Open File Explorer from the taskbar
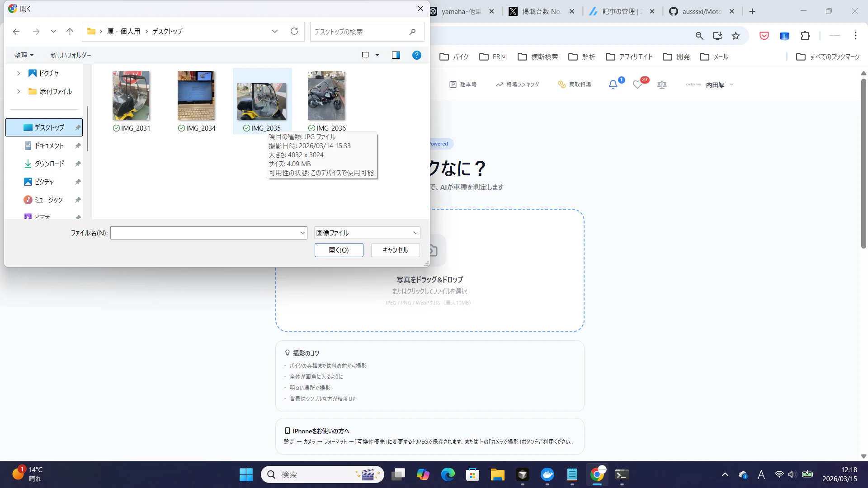Viewport: 868px width, 488px height. tap(497, 474)
